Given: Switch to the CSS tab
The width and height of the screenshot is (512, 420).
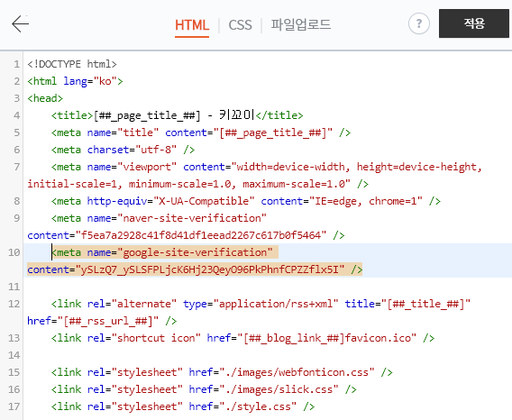Looking at the screenshot, I should tap(240, 25).
